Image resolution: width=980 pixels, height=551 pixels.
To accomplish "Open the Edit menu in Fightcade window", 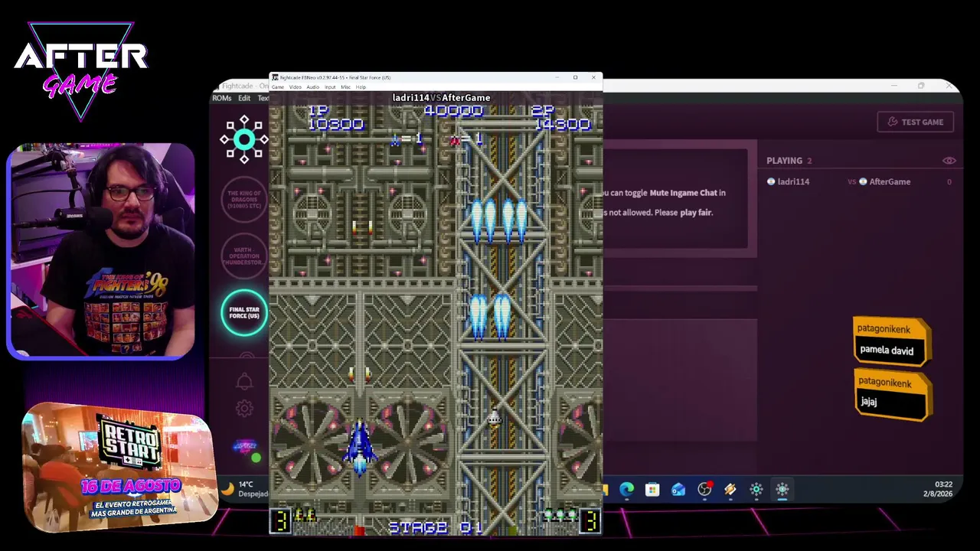I will [x=244, y=98].
